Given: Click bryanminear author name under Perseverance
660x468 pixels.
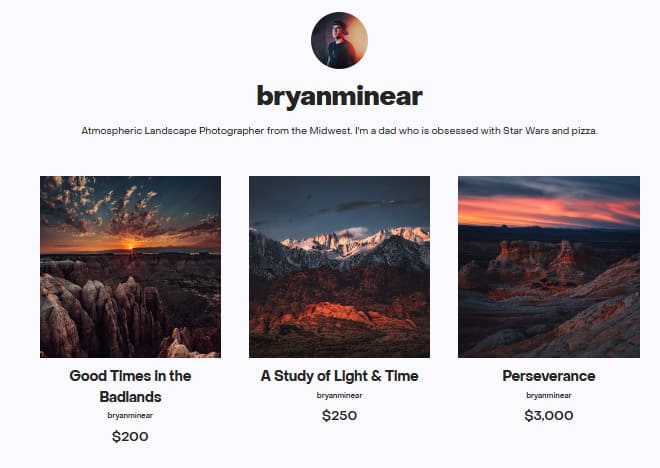Looking at the screenshot, I should 549,396.
